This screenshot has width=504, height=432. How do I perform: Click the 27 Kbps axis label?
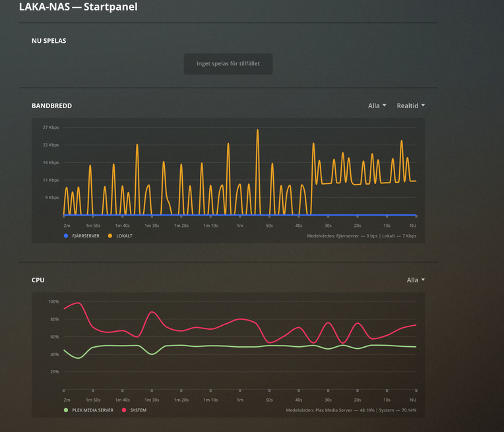(51, 127)
